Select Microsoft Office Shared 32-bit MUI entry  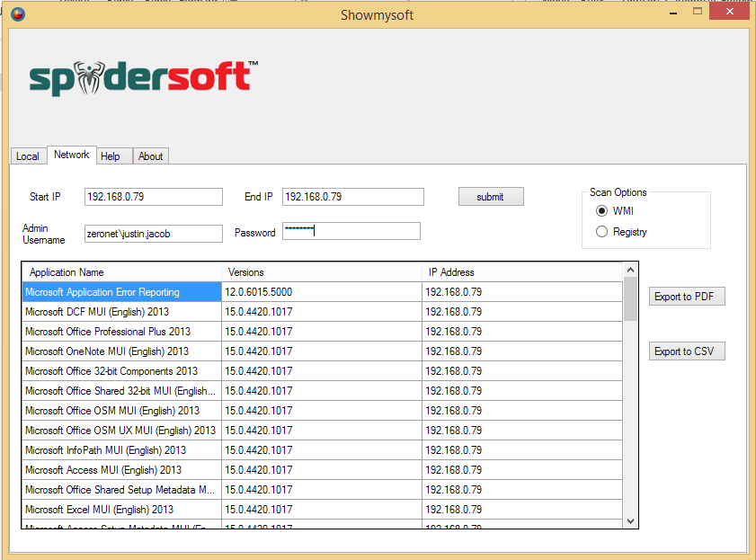click(121, 391)
